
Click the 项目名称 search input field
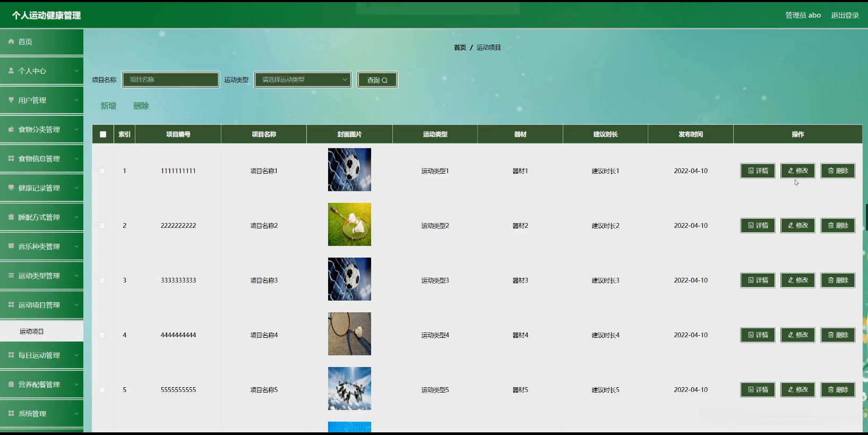170,80
